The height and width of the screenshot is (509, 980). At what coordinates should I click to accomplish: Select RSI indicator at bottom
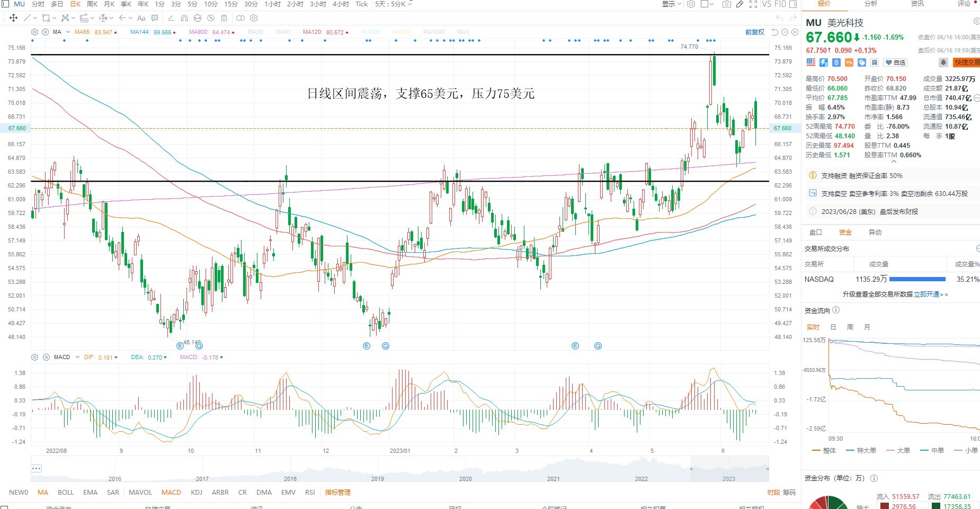pos(310,492)
